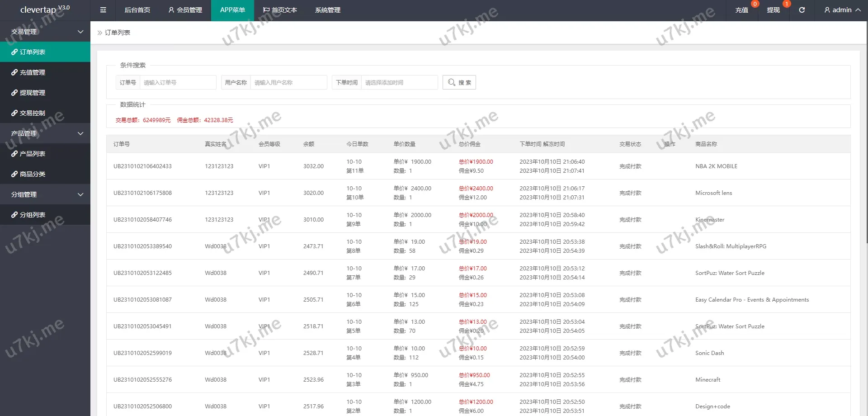868x416 pixels.
Task: Click the 充值 notification link
Action: [x=741, y=10]
